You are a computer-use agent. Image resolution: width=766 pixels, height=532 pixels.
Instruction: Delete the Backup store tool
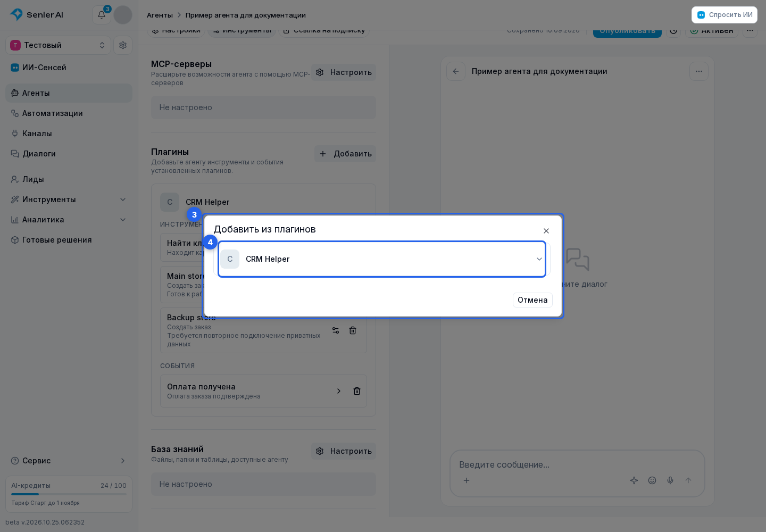[353, 330]
